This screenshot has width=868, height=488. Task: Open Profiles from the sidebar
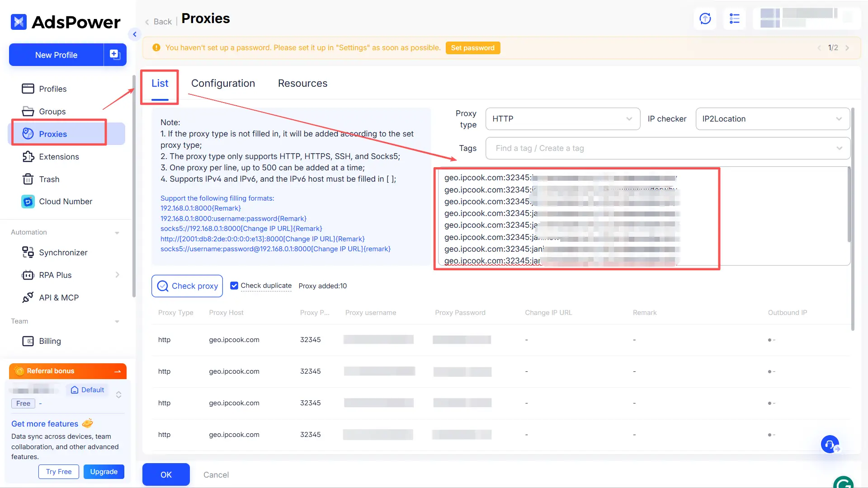[53, 89]
